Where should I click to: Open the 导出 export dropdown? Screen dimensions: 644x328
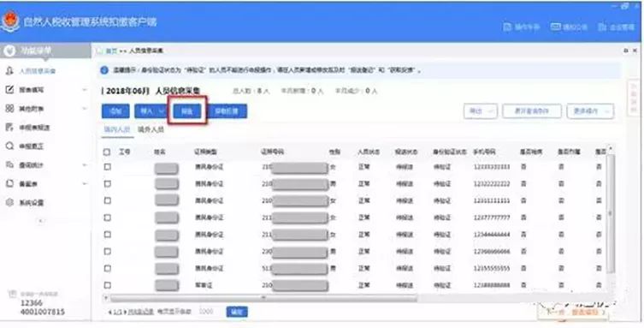(x=480, y=111)
